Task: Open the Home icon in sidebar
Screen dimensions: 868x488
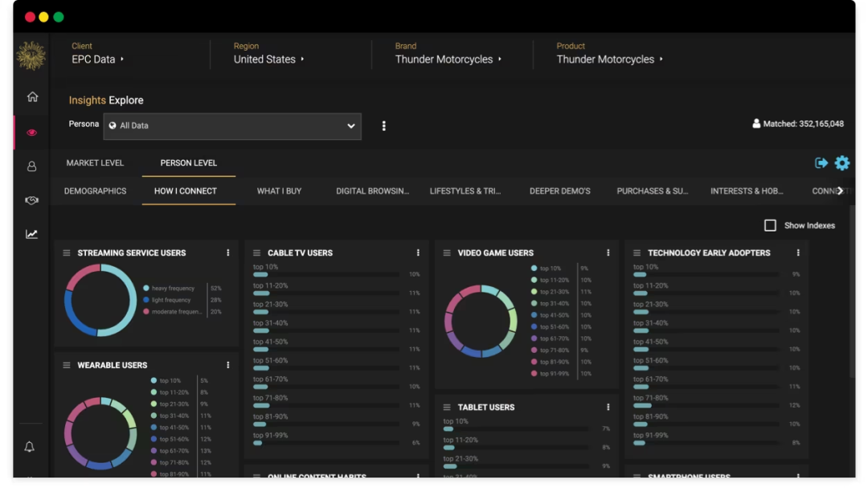Action: click(x=32, y=96)
